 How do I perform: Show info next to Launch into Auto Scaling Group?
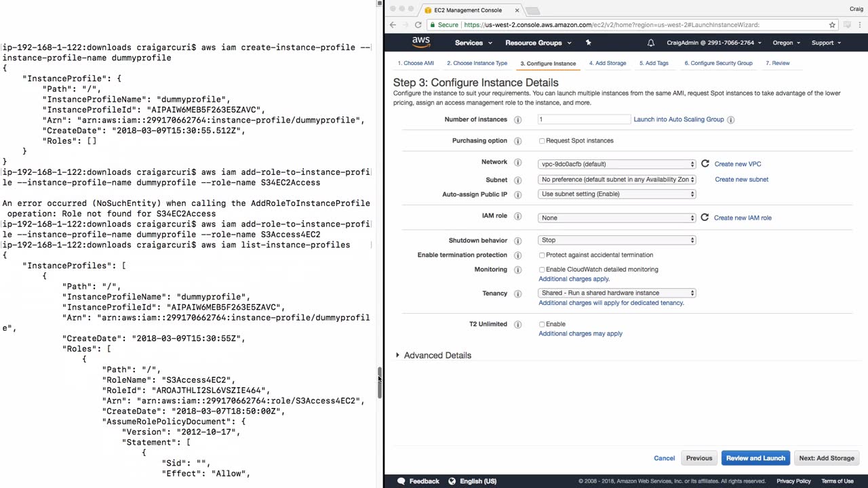[730, 120]
